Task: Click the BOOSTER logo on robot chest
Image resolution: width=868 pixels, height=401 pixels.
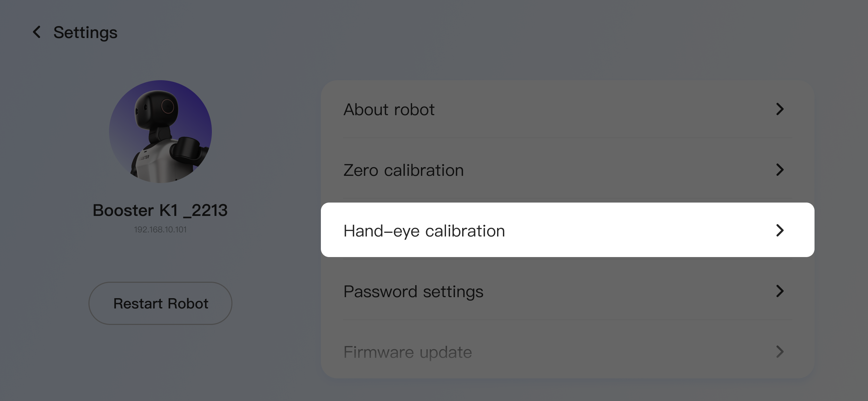Action: (x=144, y=157)
